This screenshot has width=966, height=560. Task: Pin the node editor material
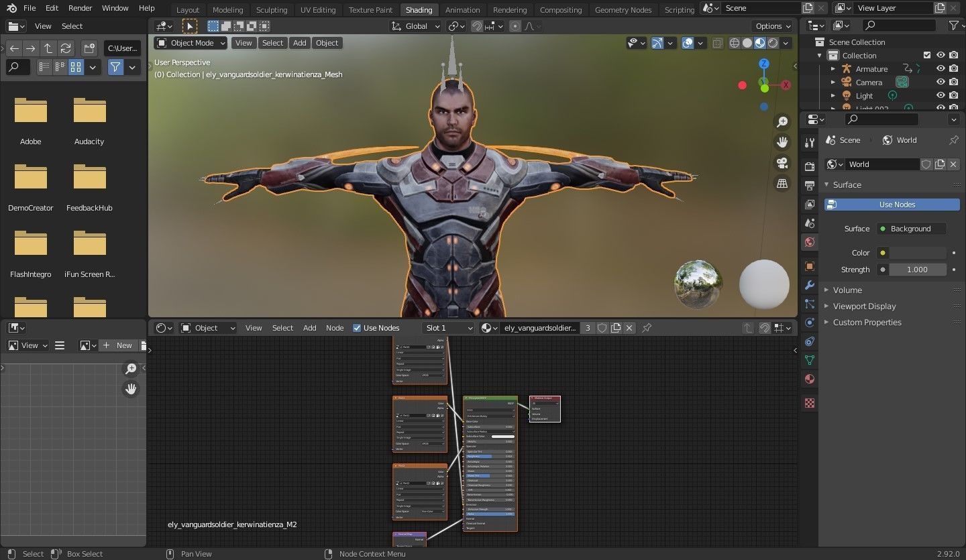647,328
